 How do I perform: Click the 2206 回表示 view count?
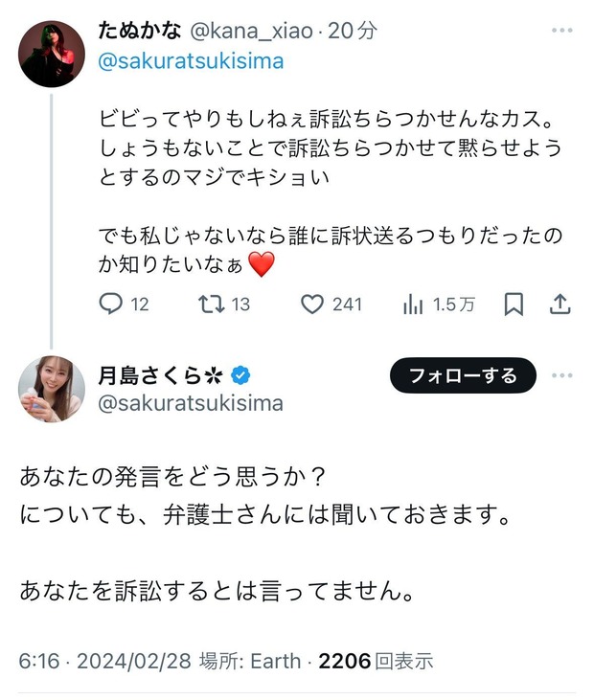[x=376, y=661]
